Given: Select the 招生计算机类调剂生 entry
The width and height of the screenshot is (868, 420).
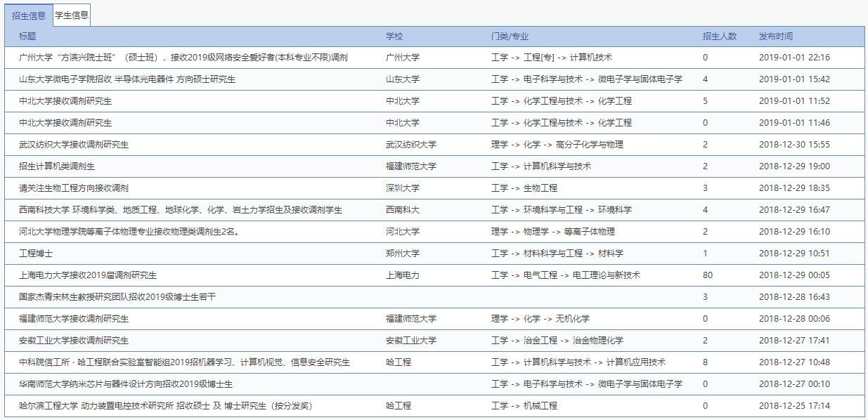Looking at the screenshot, I should click(57, 166).
